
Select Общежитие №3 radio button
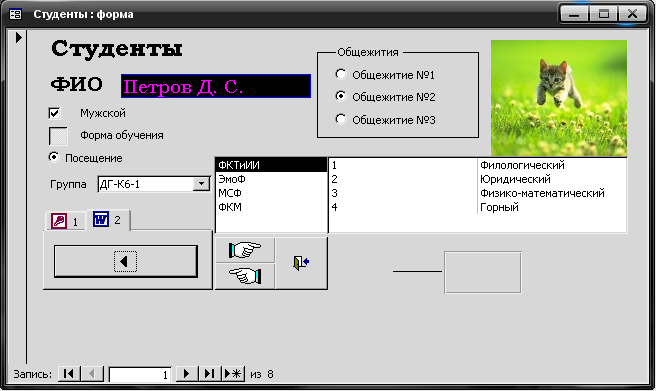point(341,119)
